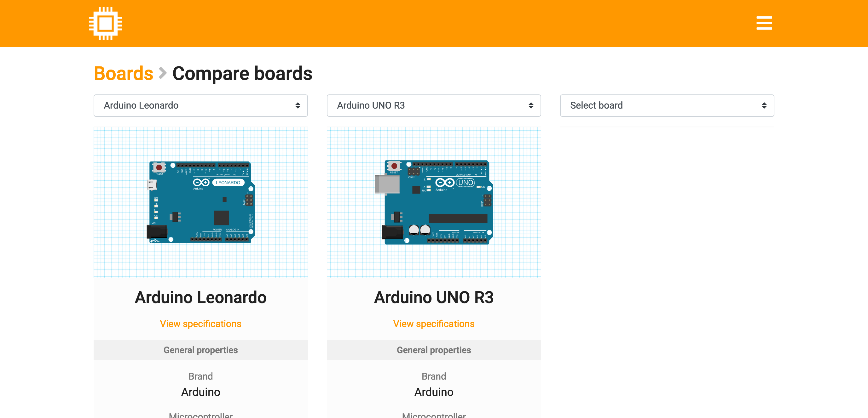Viewport: 868px width, 418px height.
Task: Open the Arduino UNO R3 board selector
Action: (x=434, y=105)
